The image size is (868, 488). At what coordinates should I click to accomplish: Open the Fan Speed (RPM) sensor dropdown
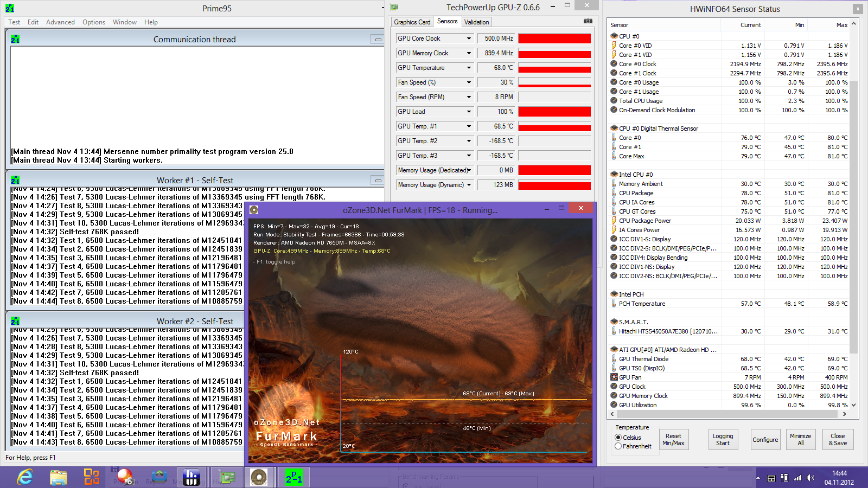469,97
